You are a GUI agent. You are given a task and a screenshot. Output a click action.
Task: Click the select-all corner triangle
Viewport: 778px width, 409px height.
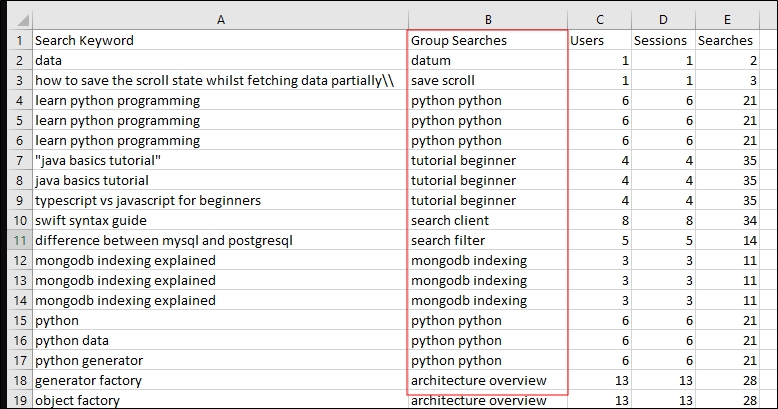(x=22, y=20)
